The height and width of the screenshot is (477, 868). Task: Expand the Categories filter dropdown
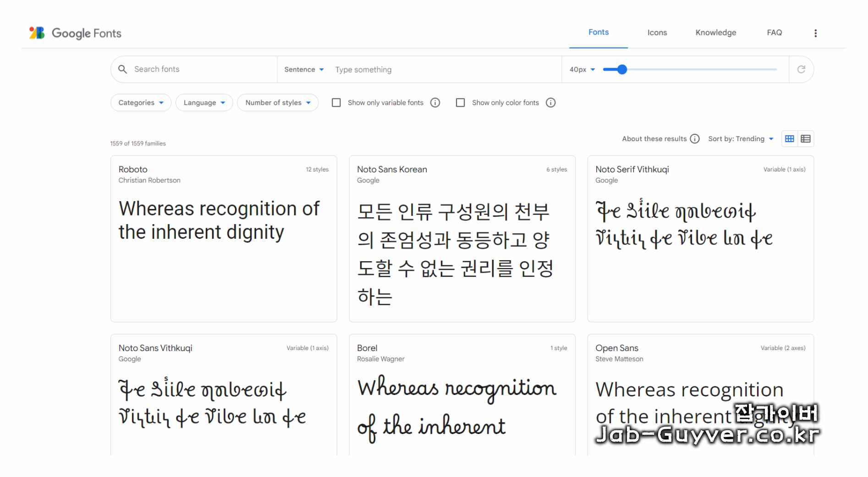click(x=141, y=103)
